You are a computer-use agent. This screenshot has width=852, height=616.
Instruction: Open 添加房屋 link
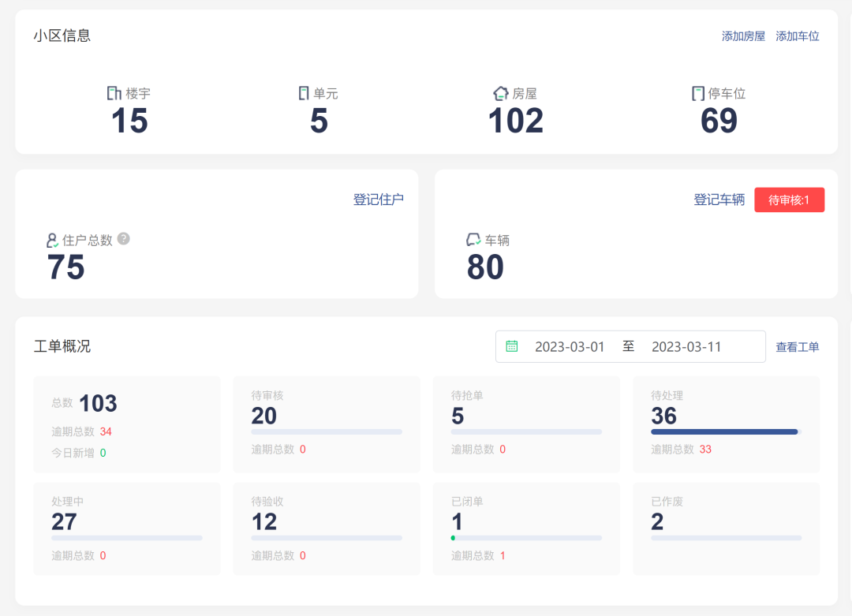tap(743, 36)
